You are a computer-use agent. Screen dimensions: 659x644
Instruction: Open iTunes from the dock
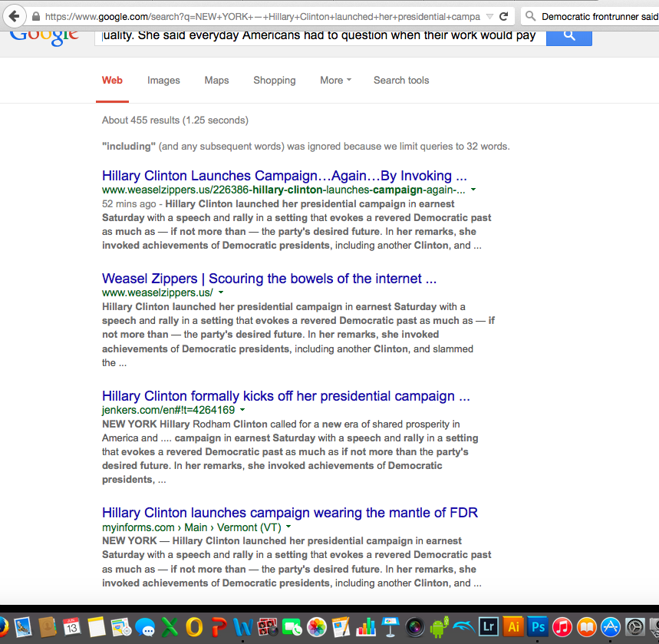562,628
